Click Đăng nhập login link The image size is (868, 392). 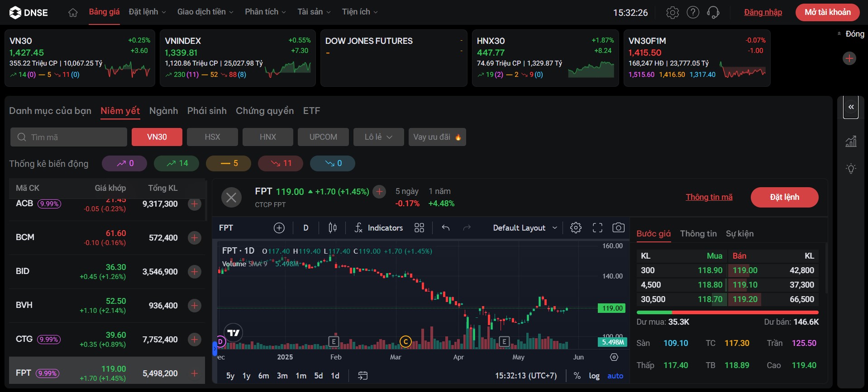(x=763, y=12)
